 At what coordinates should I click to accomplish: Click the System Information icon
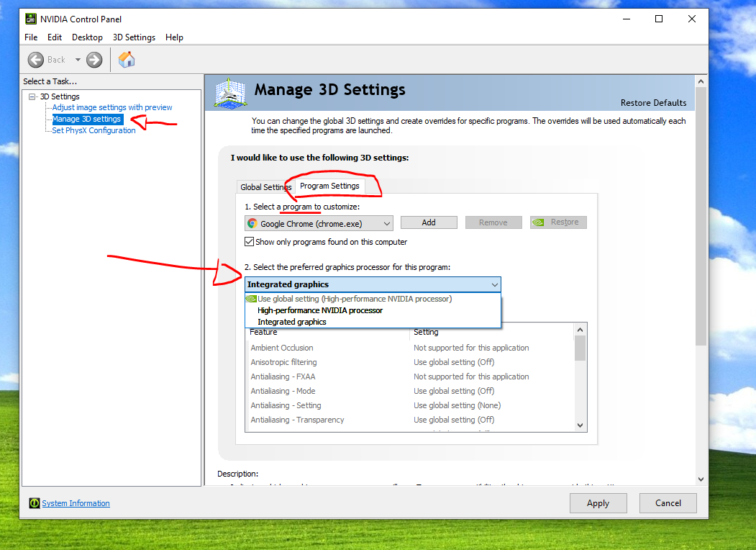(34, 503)
